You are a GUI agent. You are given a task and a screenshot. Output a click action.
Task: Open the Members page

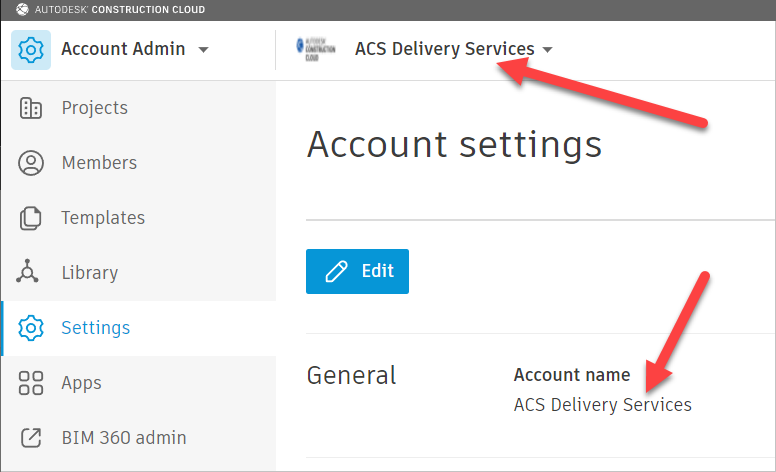pos(99,163)
